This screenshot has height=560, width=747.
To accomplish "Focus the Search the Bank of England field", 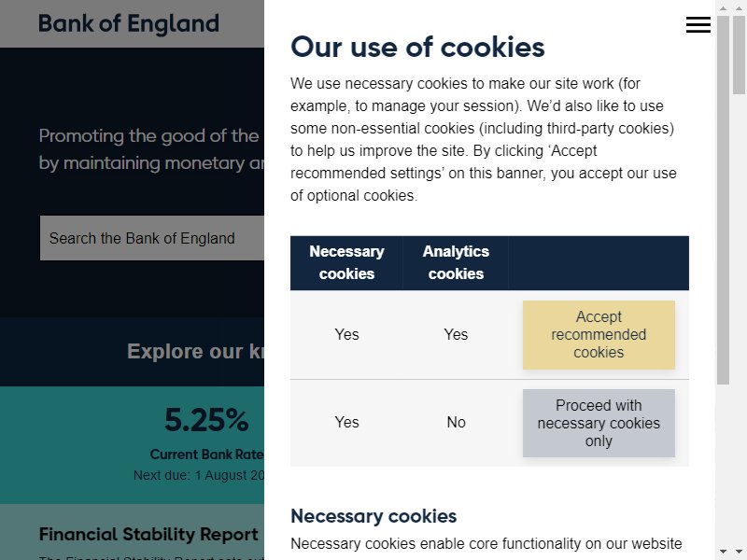I will (x=152, y=238).
